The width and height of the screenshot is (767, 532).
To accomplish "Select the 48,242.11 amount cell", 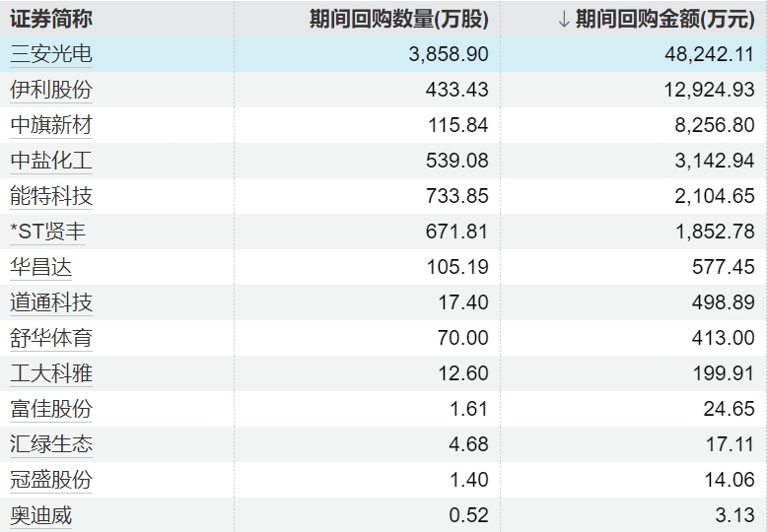I will point(705,54).
